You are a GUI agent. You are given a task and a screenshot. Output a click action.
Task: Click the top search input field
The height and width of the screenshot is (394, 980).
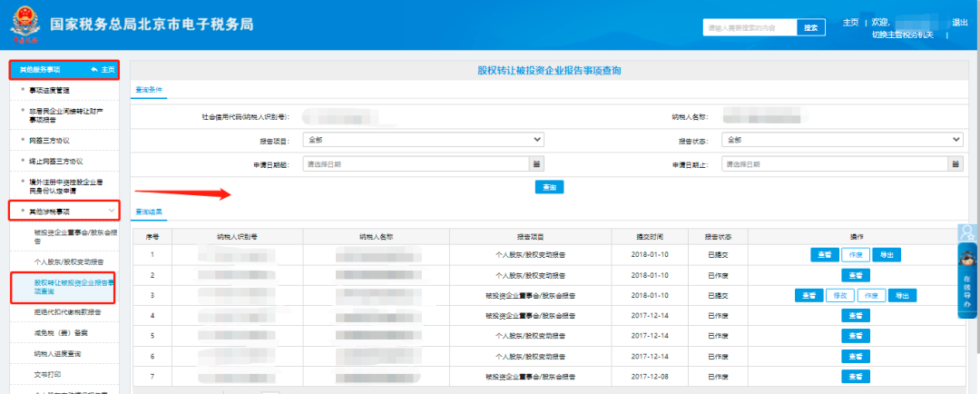[x=750, y=28]
